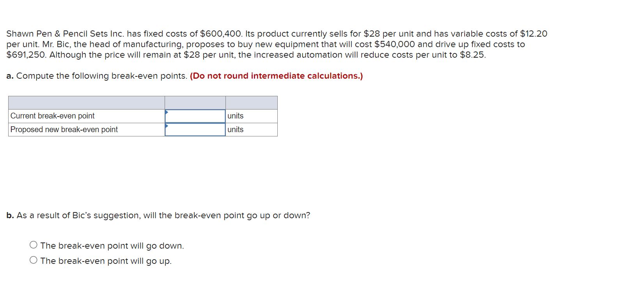644x297 pixels.
Task: Click the red bar at top of page
Action: (x=322, y=3)
